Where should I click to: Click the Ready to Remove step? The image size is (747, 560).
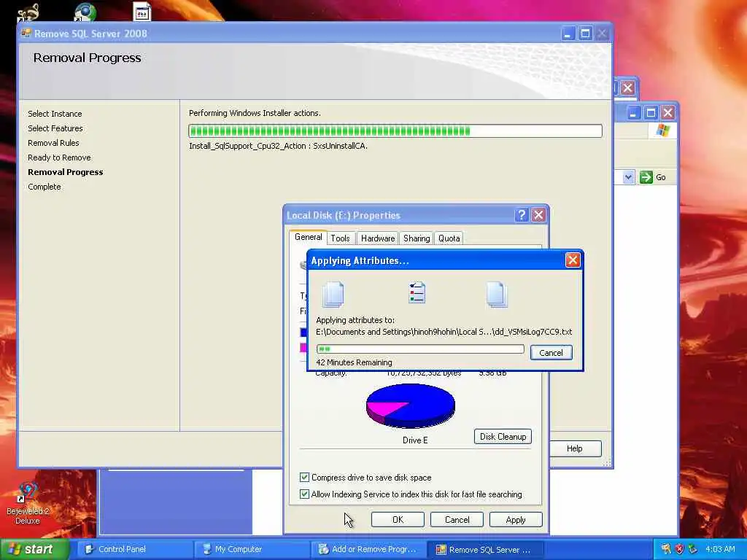pos(59,157)
